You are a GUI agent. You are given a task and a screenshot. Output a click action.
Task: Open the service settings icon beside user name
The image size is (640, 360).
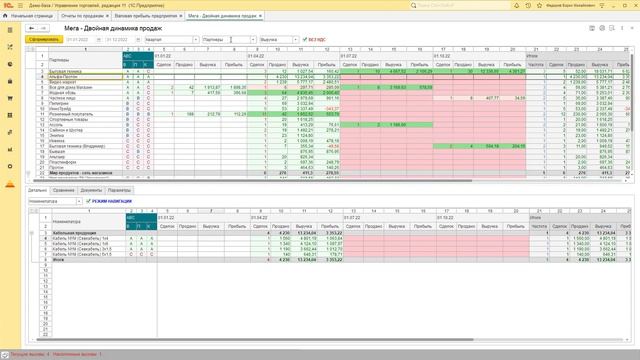point(602,5)
